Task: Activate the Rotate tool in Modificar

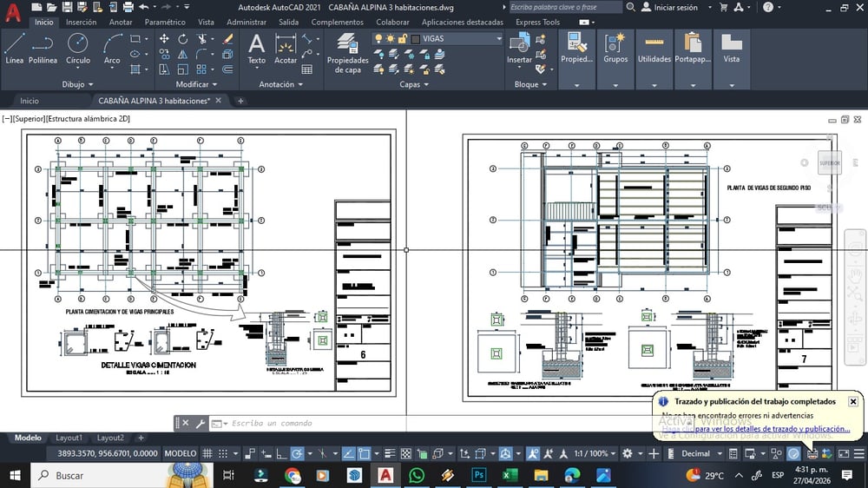Action: [182, 39]
